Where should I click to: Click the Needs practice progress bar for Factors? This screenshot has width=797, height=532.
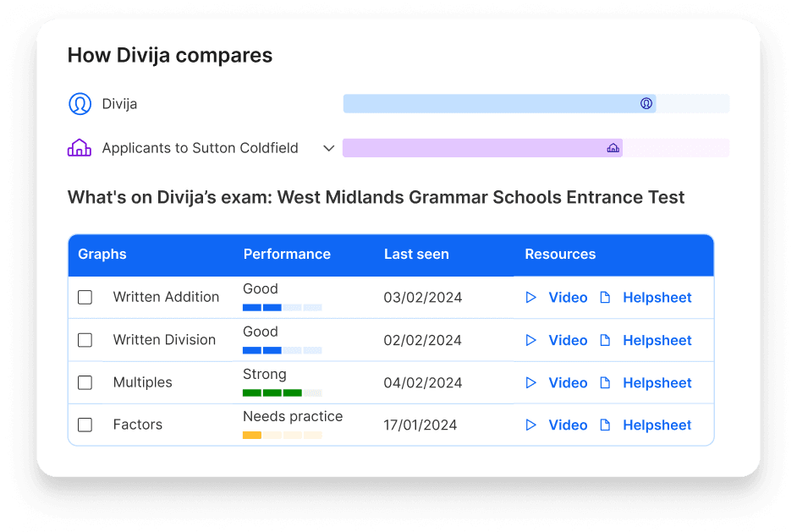pyautogui.click(x=281, y=435)
